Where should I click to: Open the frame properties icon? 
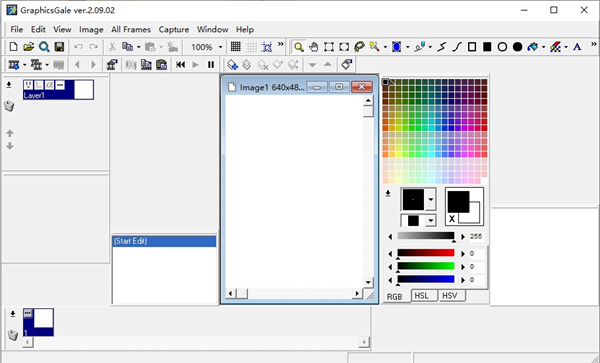112,65
